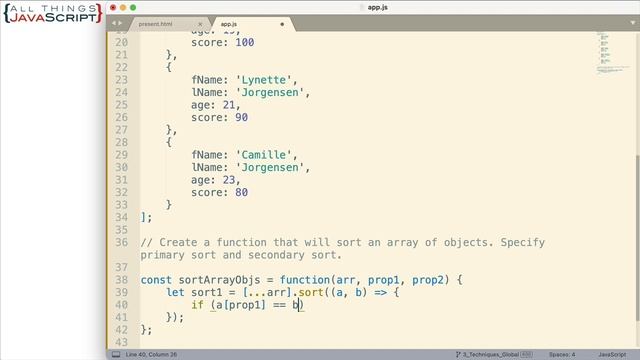Viewport: 640px width, 360px height.
Task: Toggle side bar via status bar panel icon
Action: coord(116,354)
